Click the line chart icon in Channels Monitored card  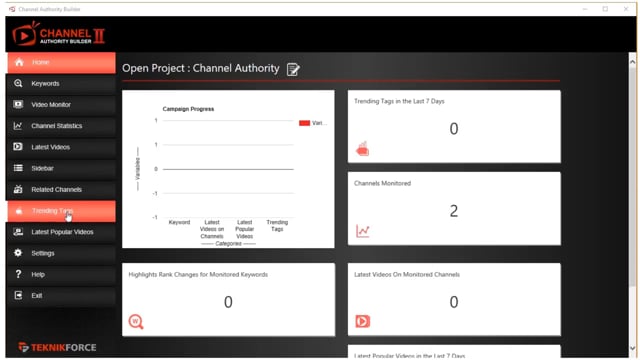[362, 231]
